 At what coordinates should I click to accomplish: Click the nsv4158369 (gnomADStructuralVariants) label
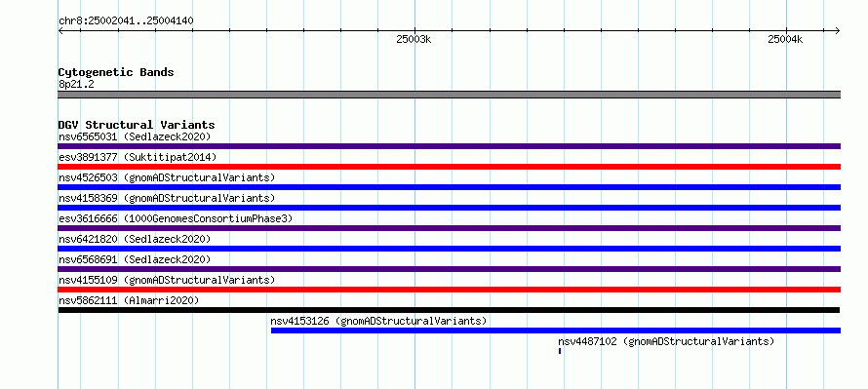(167, 198)
